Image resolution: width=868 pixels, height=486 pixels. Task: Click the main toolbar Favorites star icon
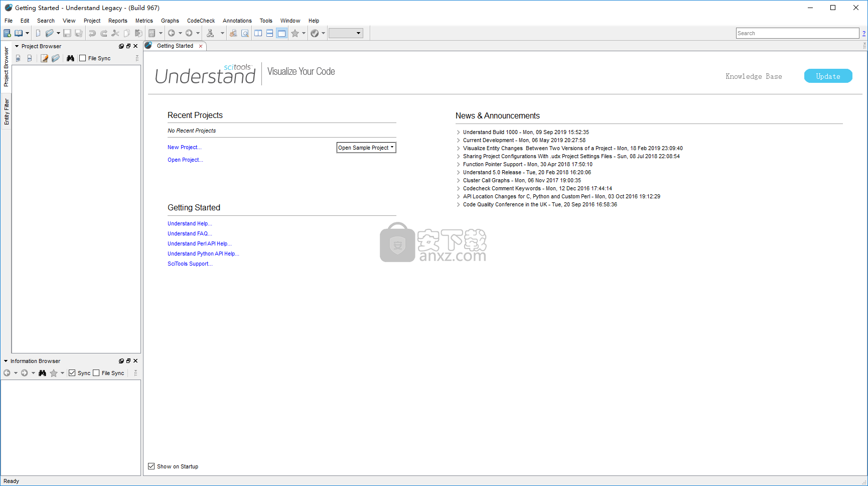[295, 33]
